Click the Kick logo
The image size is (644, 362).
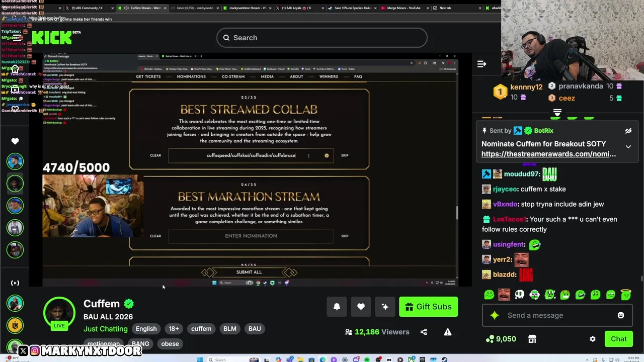click(x=52, y=38)
